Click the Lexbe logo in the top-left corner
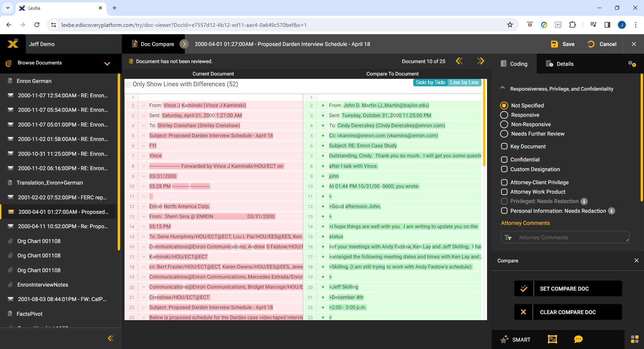 (13, 44)
